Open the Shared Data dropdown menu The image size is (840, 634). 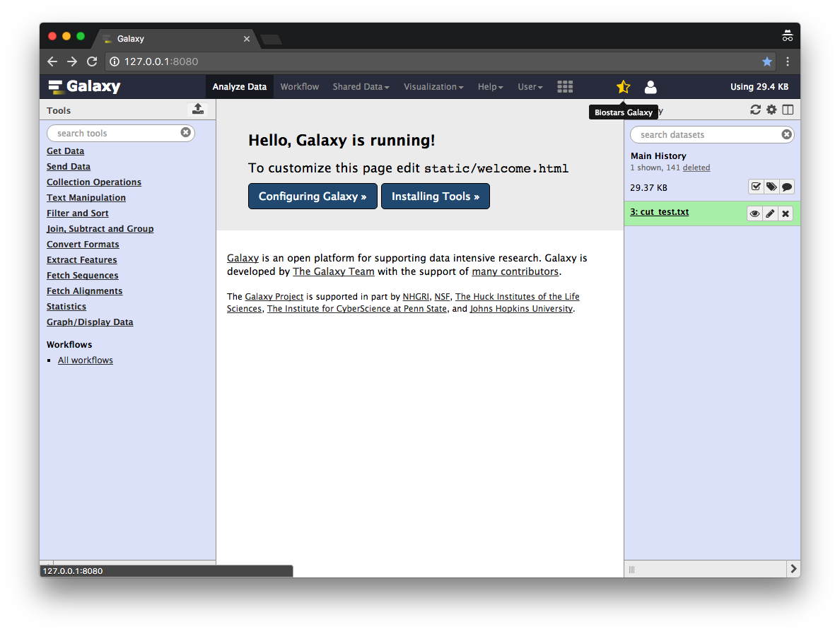pos(361,87)
